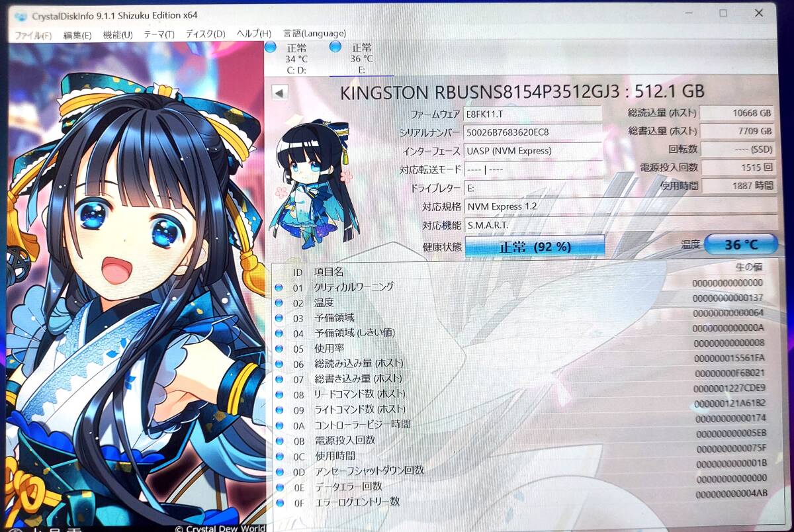Click the 対応規格 field NVM Express 1.2
Image resolution: width=794 pixels, height=532 pixels.
point(621,206)
